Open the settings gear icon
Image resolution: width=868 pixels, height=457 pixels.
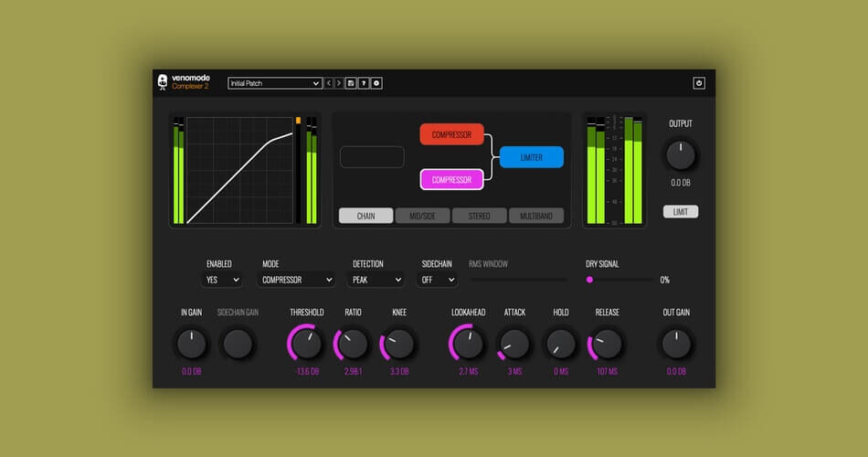(x=376, y=83)
